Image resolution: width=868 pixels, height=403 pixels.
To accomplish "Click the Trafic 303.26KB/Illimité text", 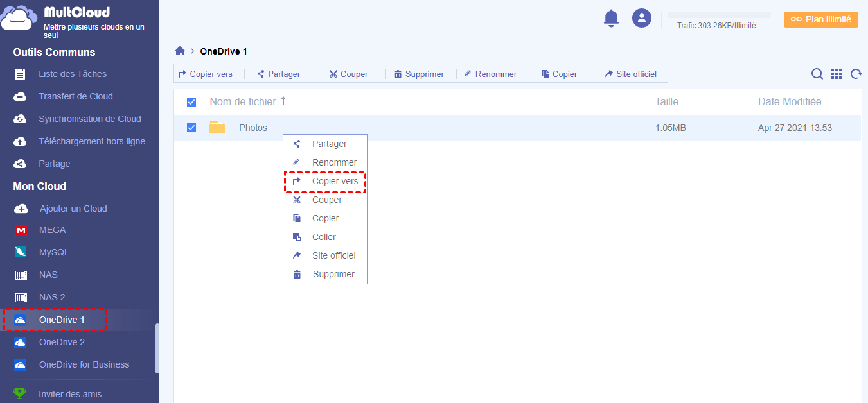I will [x=716, y=26].
